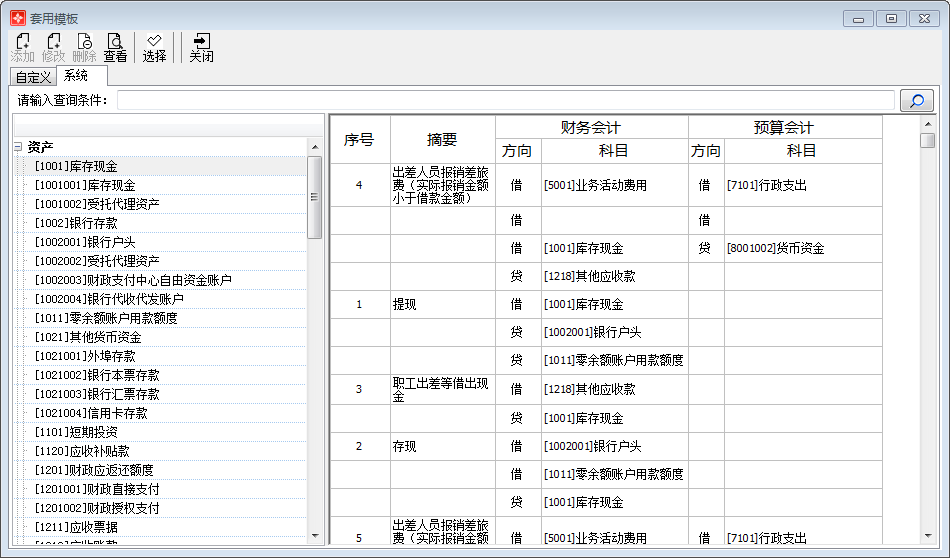
Task: Click the left tree scrollbar down arrow
Action: pyautogui.click(x=315, y=536)
